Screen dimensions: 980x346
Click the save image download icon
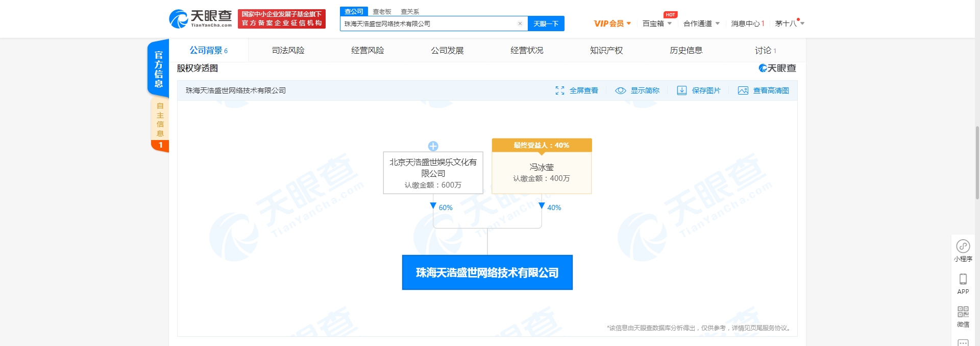coord(682,90)
